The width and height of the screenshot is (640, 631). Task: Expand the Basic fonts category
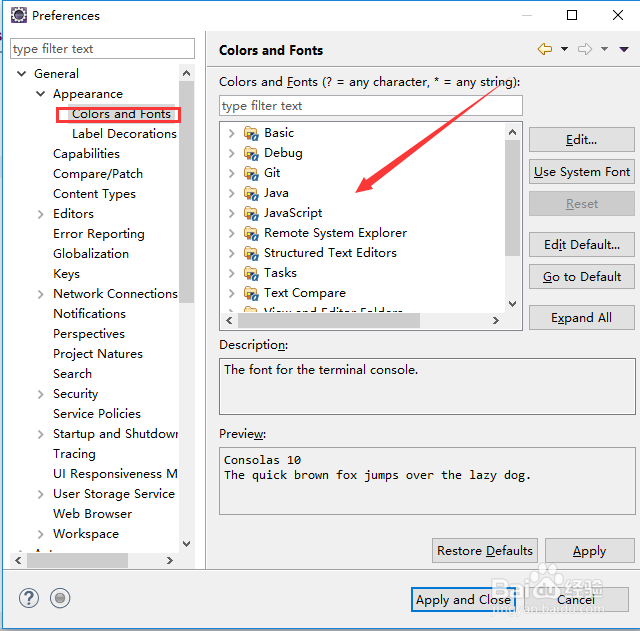[x=232, y=133]
